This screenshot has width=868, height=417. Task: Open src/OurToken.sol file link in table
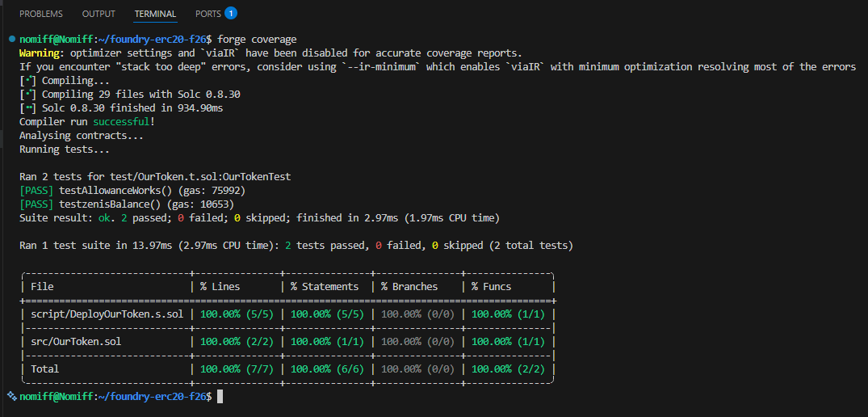(76, 341)
